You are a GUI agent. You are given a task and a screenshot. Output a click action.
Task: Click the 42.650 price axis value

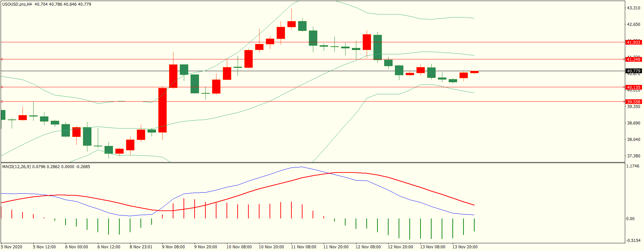click(634, 24)
